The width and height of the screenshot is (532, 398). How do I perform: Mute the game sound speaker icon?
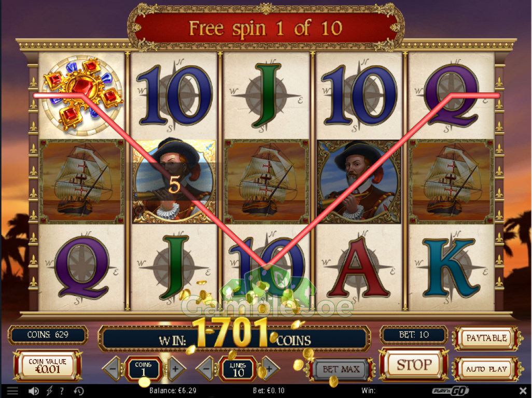(x=33, y=391)
